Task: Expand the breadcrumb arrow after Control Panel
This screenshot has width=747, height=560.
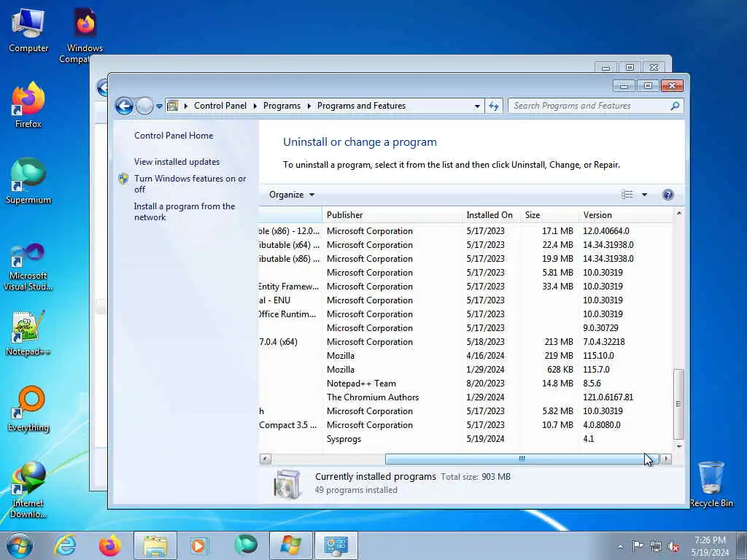Action: (x=255, y=106)
